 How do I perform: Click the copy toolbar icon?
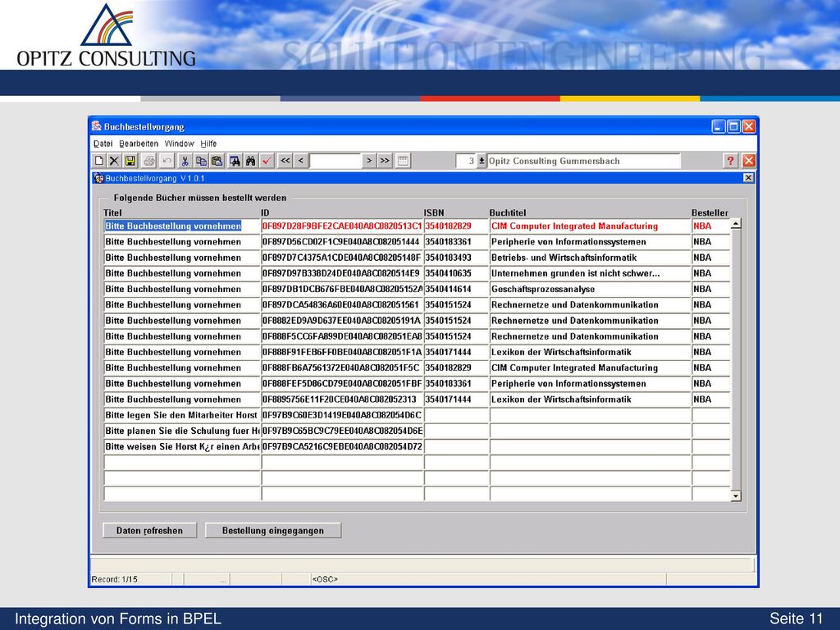(x=201, y=161)
